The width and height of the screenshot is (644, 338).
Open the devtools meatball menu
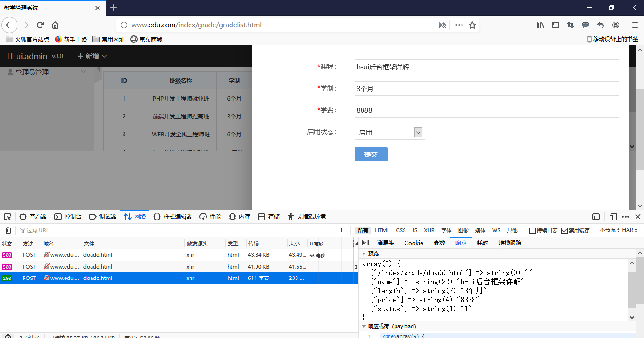pyautogui.click(x=625, y=216)
